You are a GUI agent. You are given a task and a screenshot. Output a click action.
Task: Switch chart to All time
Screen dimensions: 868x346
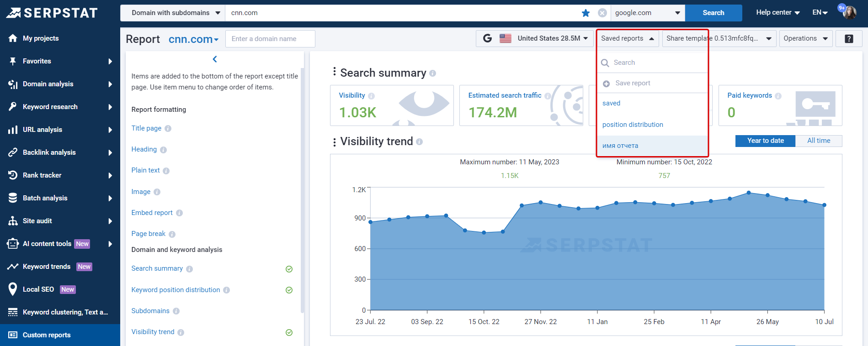point(819,141)
